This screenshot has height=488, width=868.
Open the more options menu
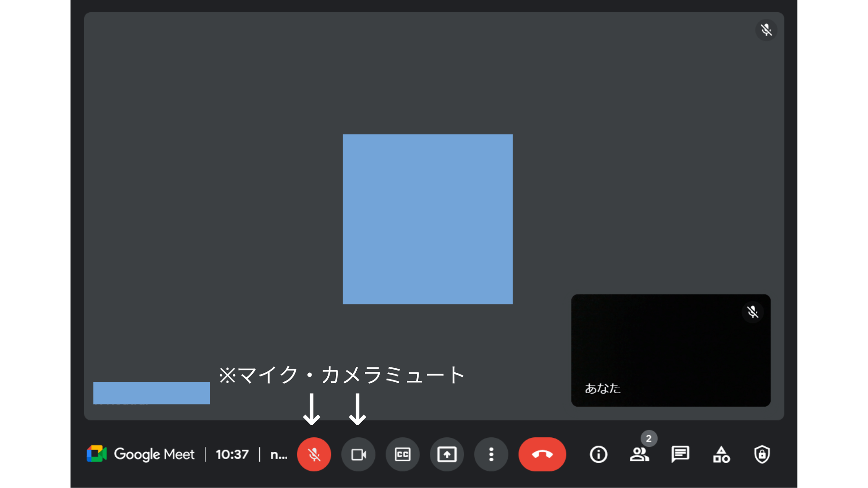[491, 455]
